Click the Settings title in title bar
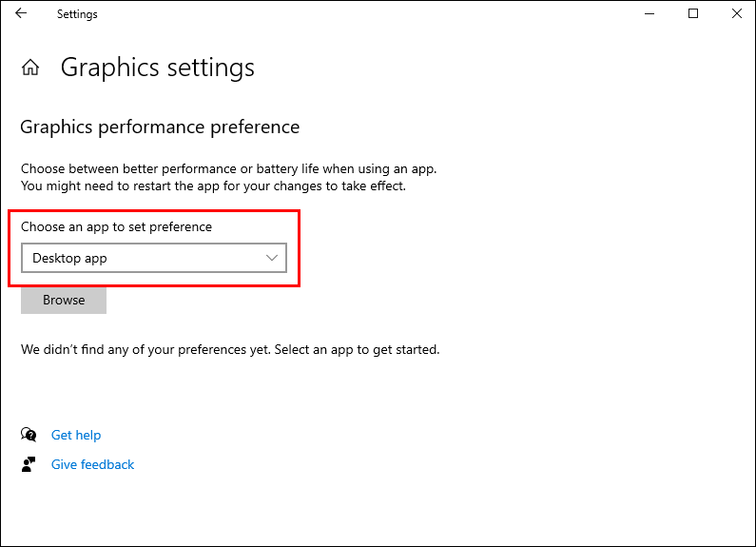This screenshot has width=756, height=547. [x=77, y=14]
